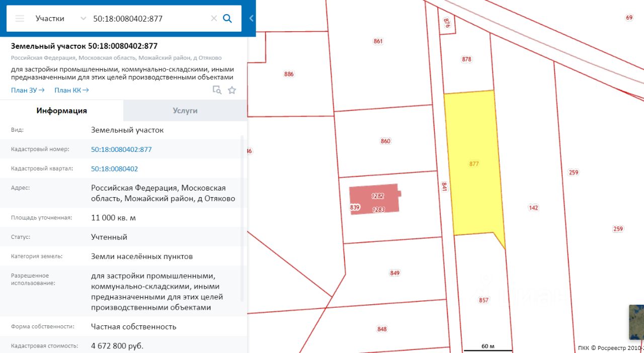The width and height of the screenshot is (644, 353).
Task: Clear the search field with X icon
Action: 214,19
